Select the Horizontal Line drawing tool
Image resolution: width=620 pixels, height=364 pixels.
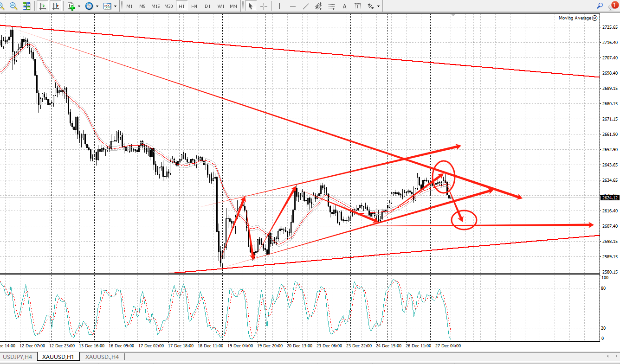(292, 6)
